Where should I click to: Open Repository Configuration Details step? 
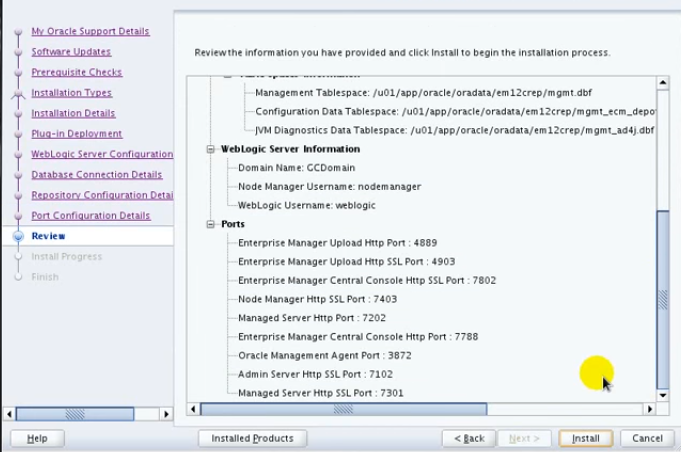tap(102, 195)
